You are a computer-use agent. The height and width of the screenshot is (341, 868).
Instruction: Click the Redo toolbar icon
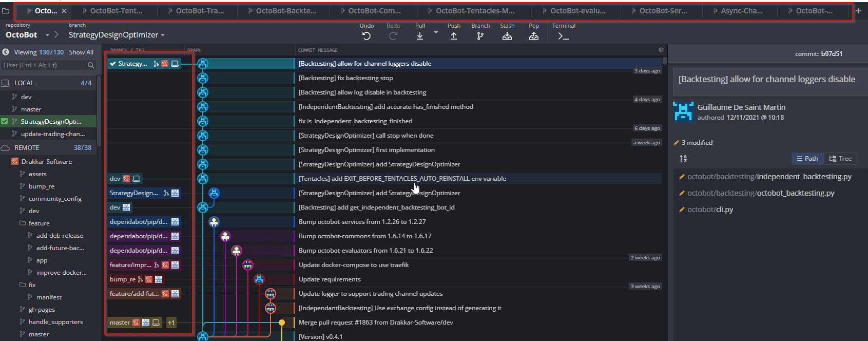393,36
